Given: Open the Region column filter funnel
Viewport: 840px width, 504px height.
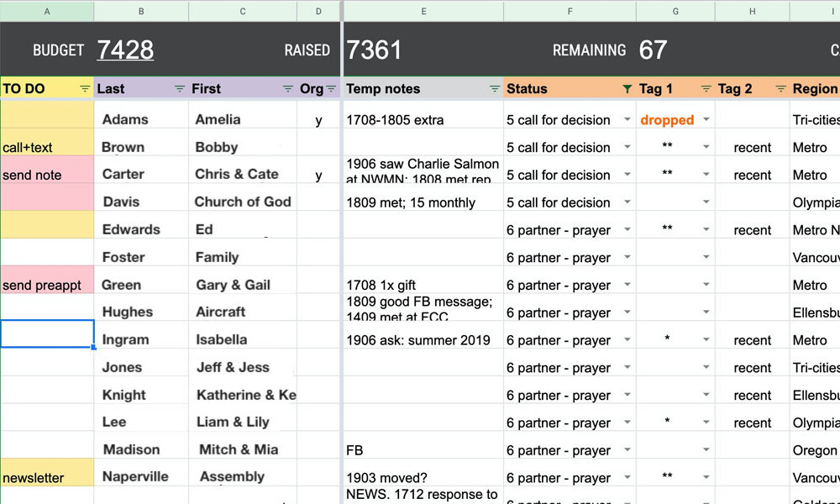Looking at the screenshot, I should click(x=837, y=88).
